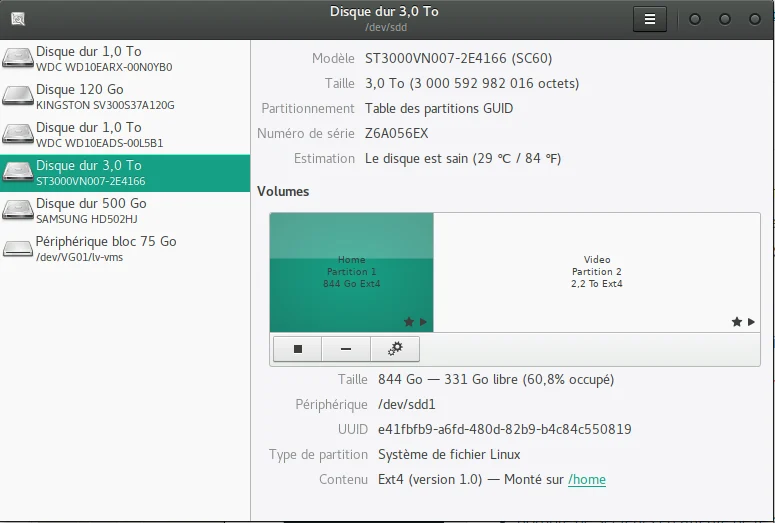Image resolution: width=775 pixels, height=523 pixels.
Task: Click 'Système de fichier Linux' partition type
Action: 449,454
